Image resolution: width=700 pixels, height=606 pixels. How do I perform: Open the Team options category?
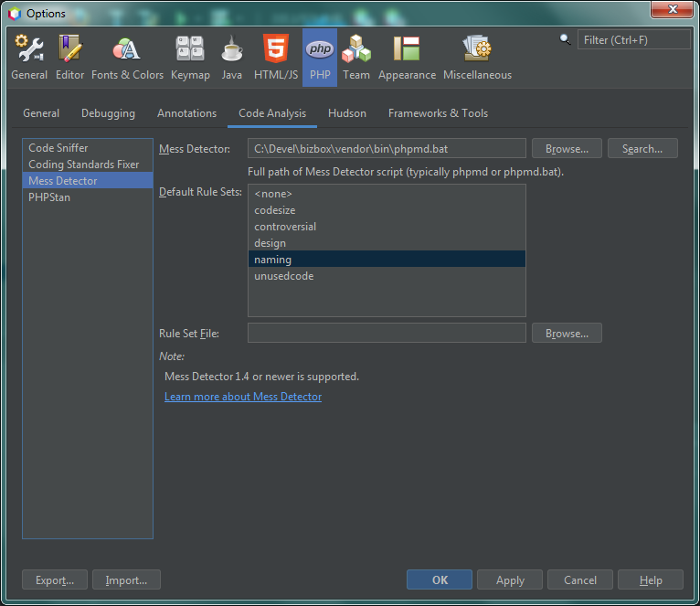pyautogui.click(x=356, y=58)
